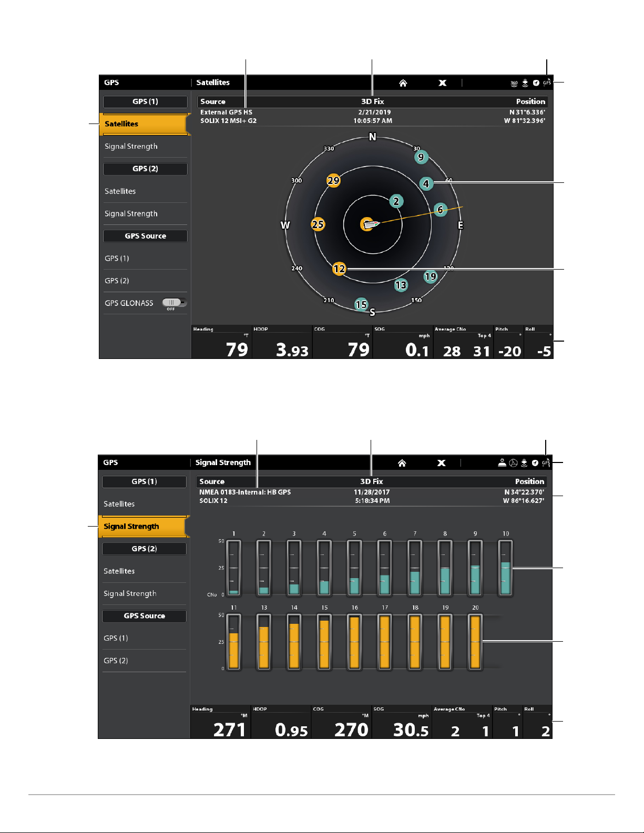Image resolution: width=644 pixels, height=833 pixels.
Task: Tap the autopilot wheel status icon
Action: pos(513,463)
